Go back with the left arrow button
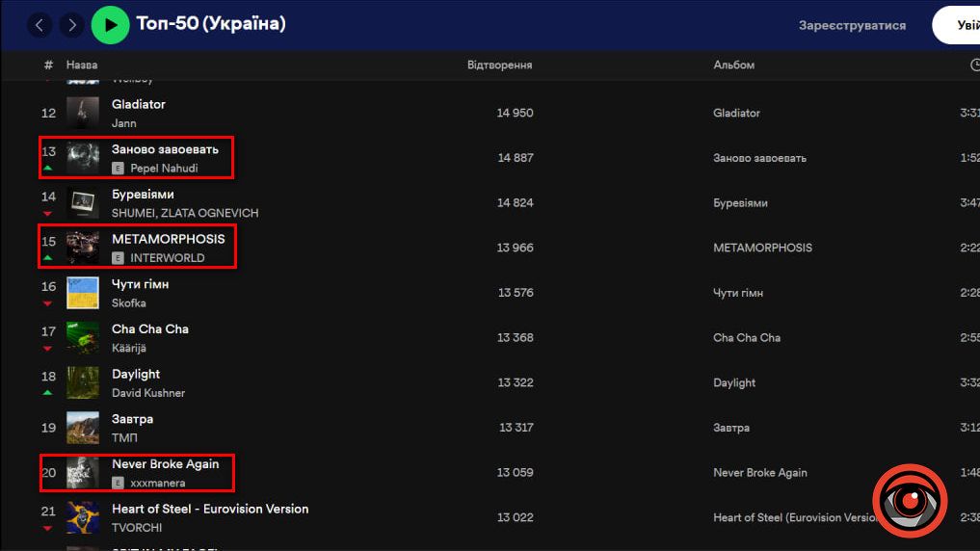Screen dimensions: 980x551 pyautogui.click(x=40, y=25)
